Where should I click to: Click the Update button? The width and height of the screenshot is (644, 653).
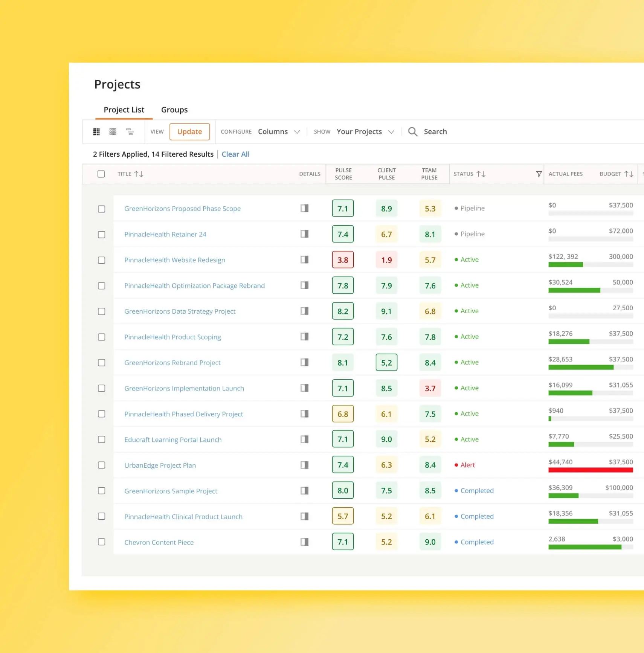pos(190,131)
